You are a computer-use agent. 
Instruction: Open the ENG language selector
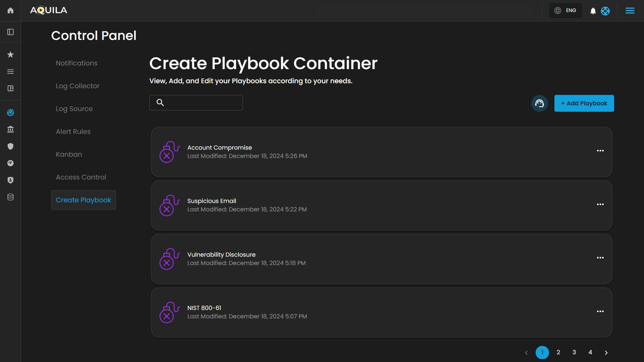click(565, 11)
